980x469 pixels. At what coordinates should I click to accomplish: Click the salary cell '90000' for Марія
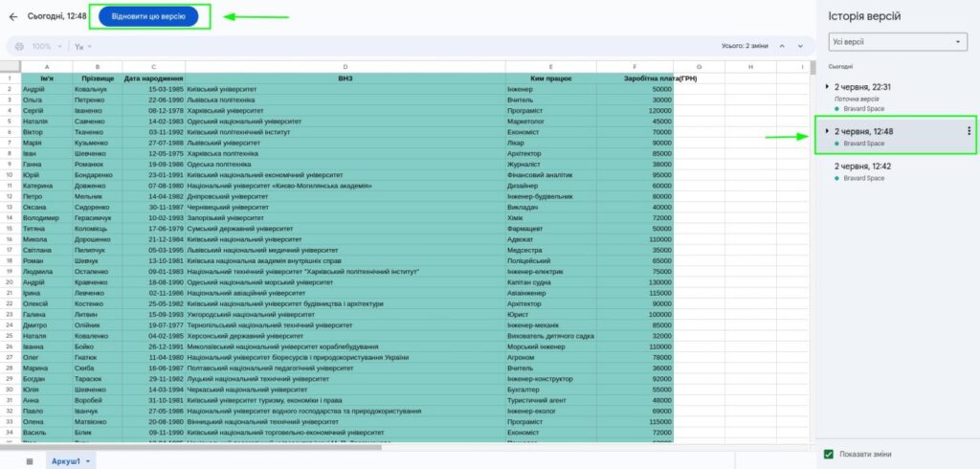[x=635, y=143]
